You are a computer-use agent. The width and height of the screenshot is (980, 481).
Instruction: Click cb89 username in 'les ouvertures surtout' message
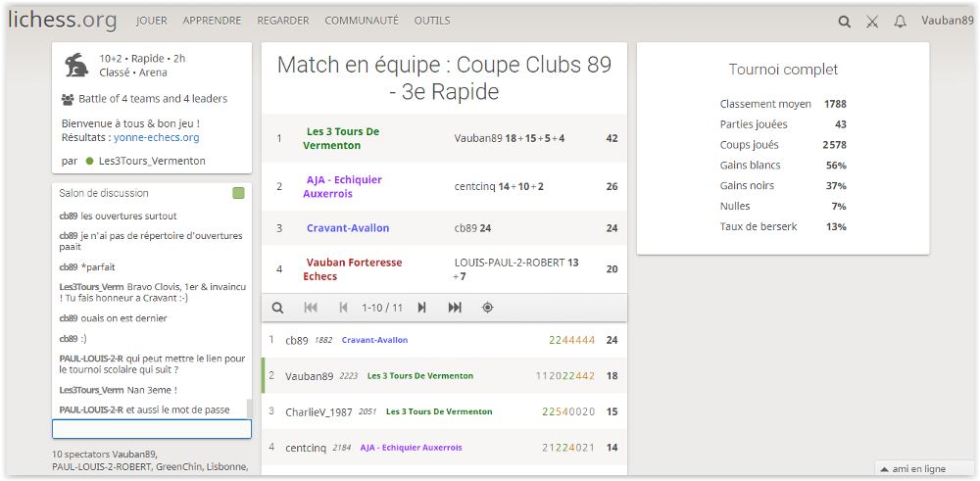point(69,216)
